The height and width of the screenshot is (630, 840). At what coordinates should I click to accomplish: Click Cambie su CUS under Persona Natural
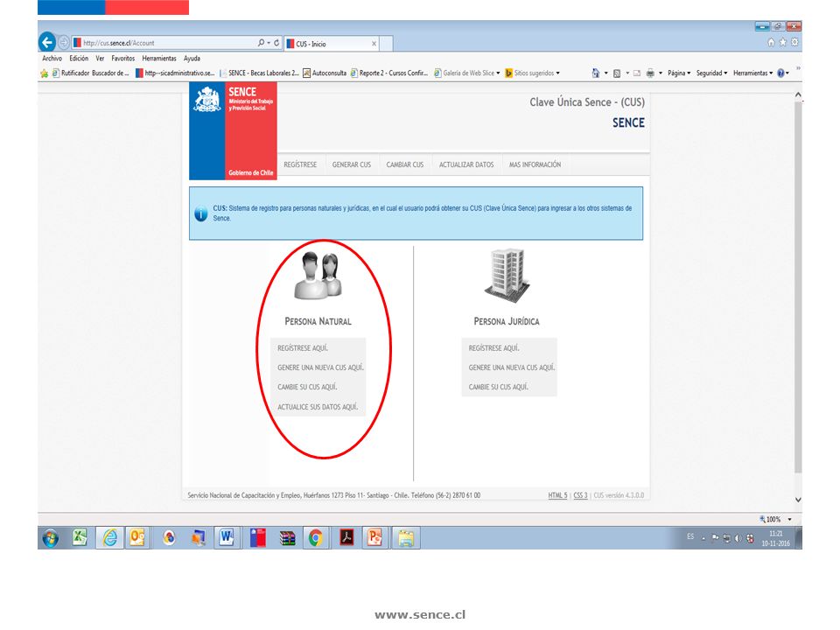[x=307, y=387]
